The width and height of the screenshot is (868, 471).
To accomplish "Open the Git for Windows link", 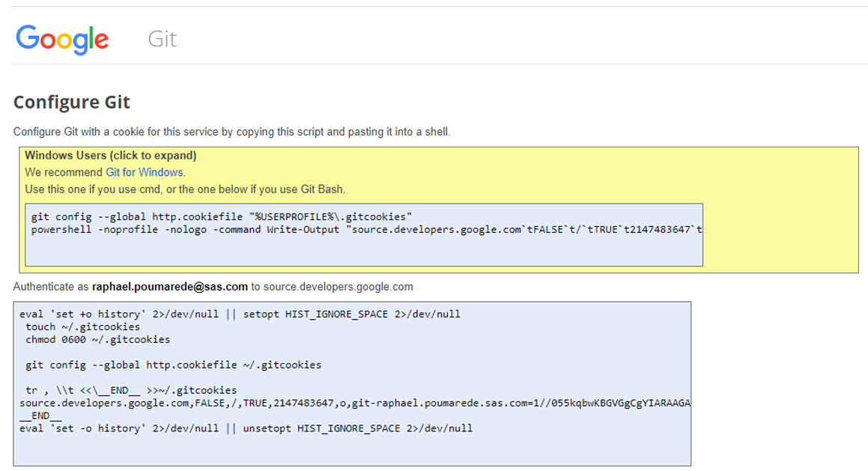I will tap(145, 171).
